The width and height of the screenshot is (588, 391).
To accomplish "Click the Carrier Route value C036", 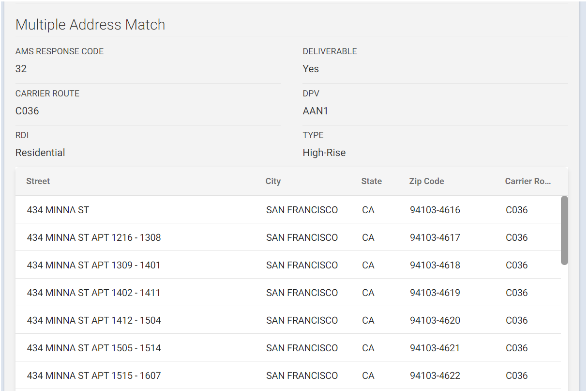I will [x=27, y=111].
